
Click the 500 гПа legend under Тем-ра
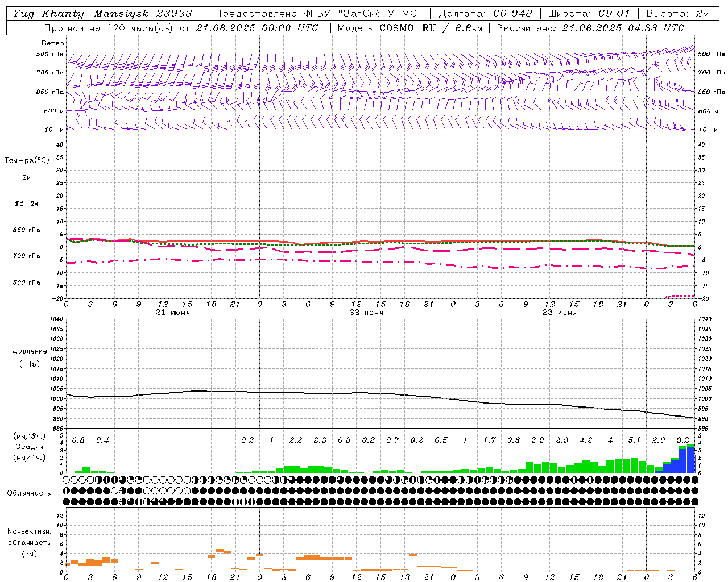pos(26,282)
